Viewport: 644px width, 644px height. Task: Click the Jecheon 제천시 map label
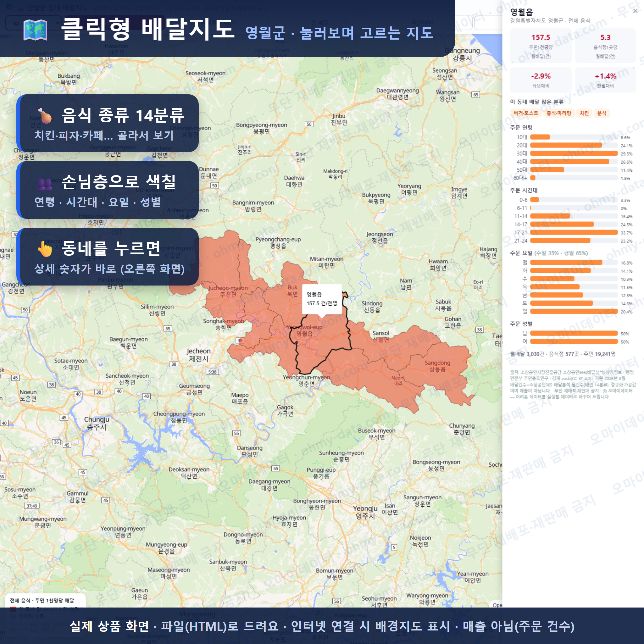pos(199,355)
